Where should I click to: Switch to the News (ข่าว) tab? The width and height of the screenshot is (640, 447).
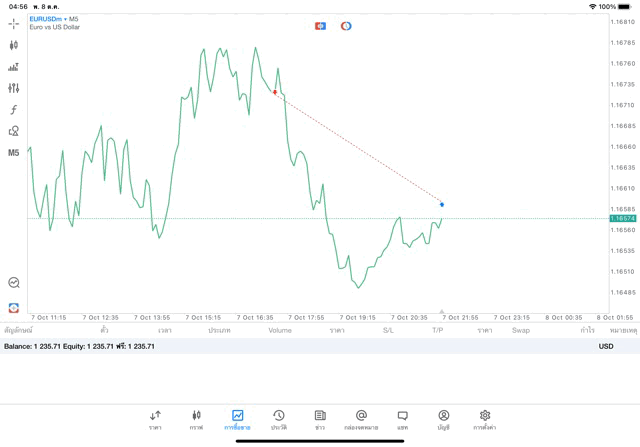[x=320, y=419]
